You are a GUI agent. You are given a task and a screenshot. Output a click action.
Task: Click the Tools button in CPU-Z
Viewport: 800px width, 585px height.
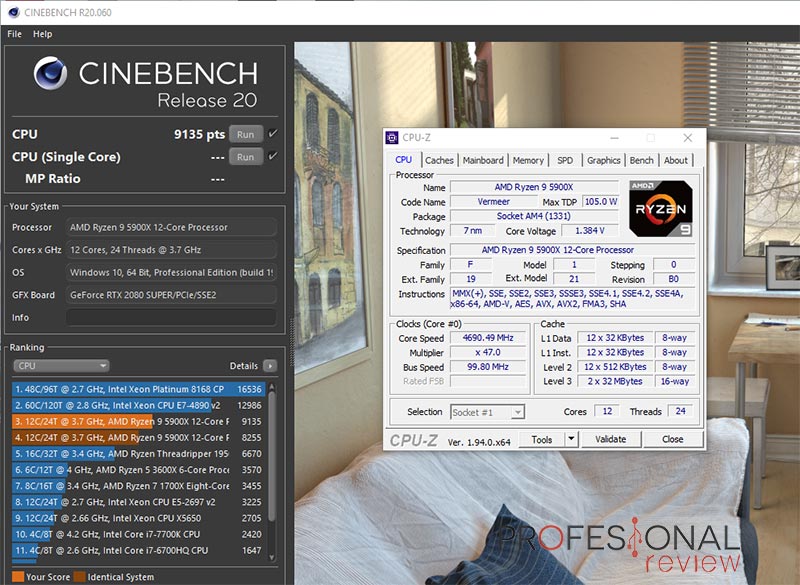click(542, 439)
